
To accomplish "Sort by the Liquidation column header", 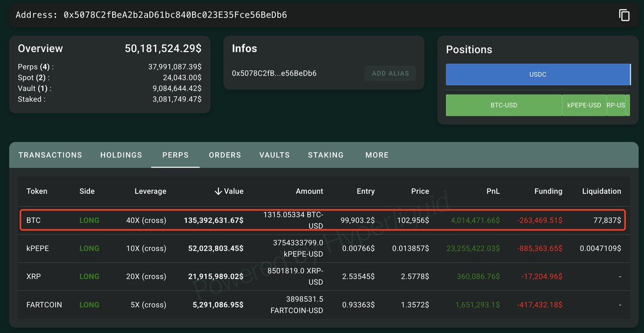I will (x=602, y=191).
